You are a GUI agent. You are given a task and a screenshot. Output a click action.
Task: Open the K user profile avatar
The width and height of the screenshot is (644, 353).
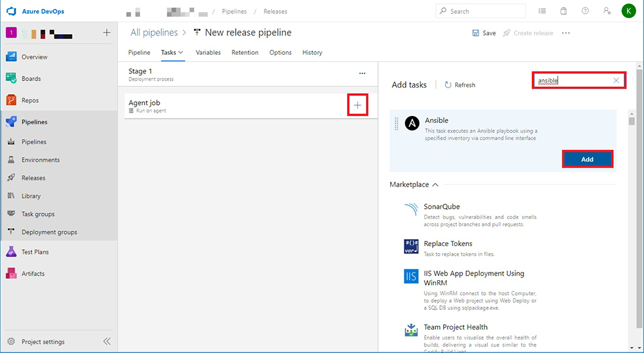[x=629, y=11]
